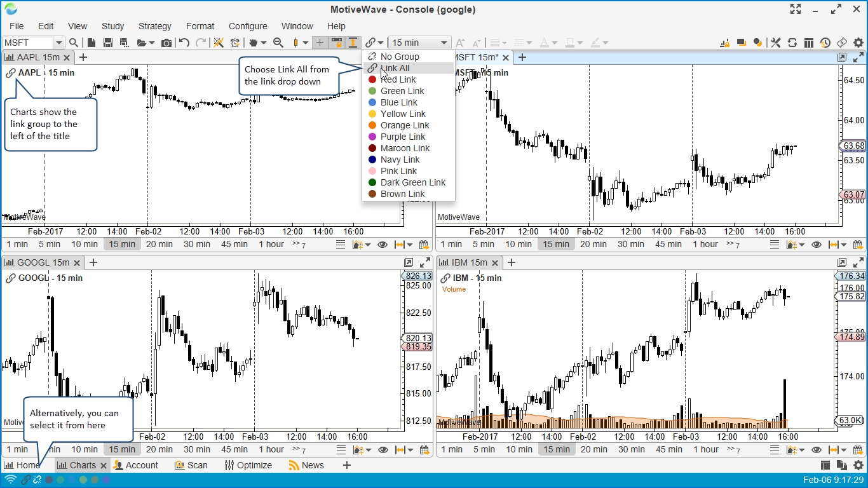868x488 pixels.
Task: Open the Study menu
Action: coord(112,26)
